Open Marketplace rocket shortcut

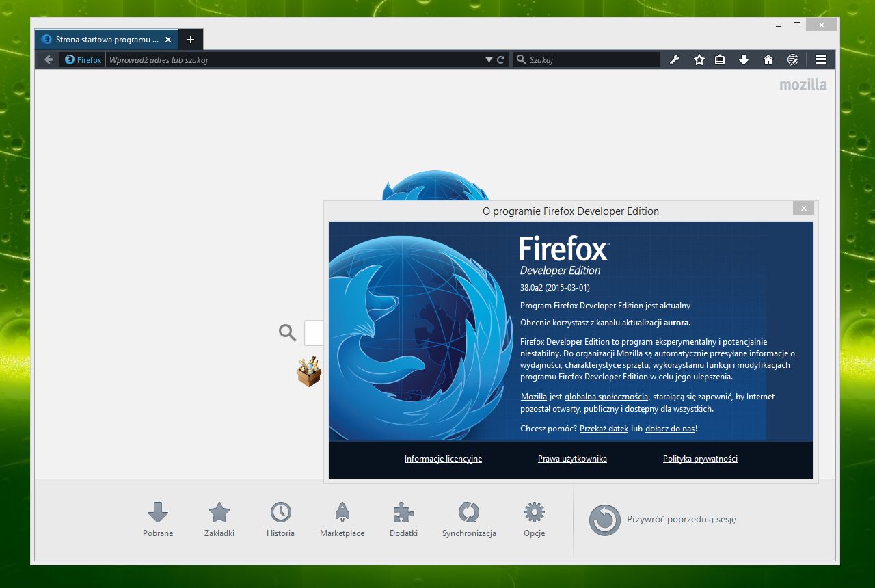[x=342, y=520]
